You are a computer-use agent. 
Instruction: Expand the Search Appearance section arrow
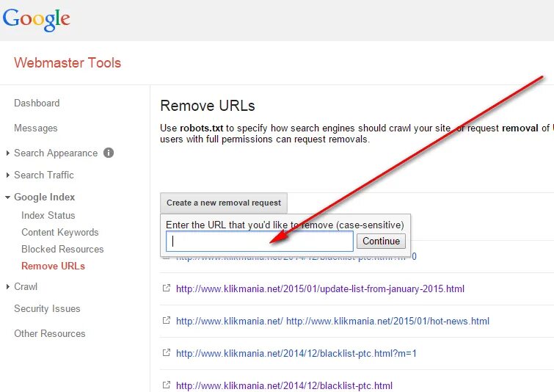pos(8,153)
